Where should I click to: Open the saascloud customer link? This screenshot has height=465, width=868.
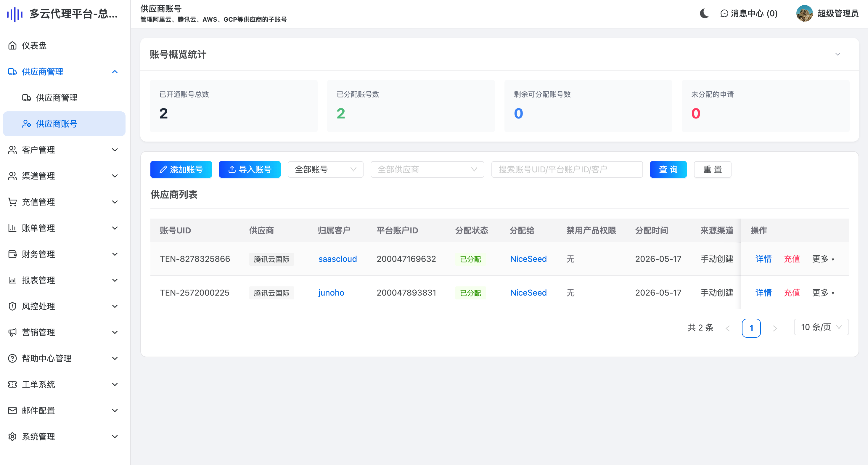[x=337, y=259]
